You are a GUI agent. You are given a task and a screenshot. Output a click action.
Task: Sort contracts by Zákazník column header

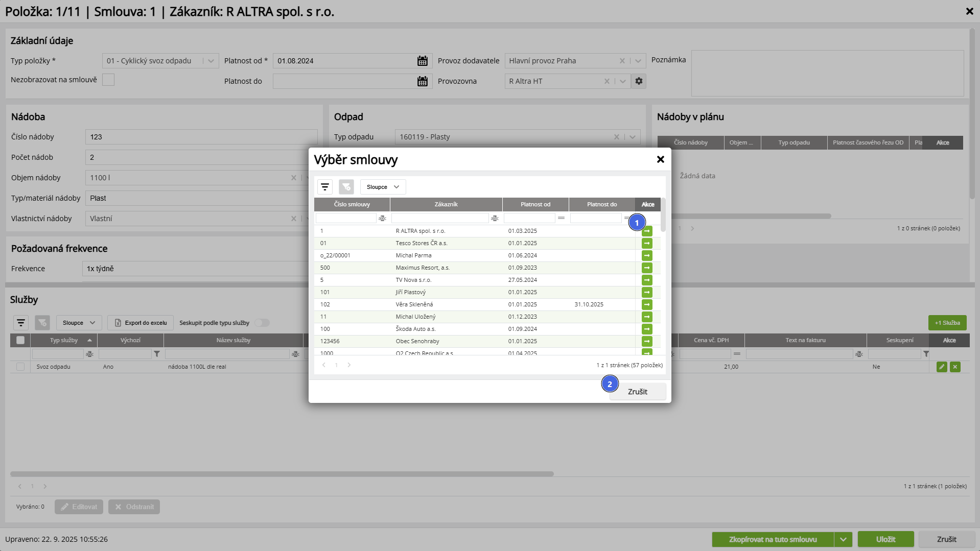446,204
